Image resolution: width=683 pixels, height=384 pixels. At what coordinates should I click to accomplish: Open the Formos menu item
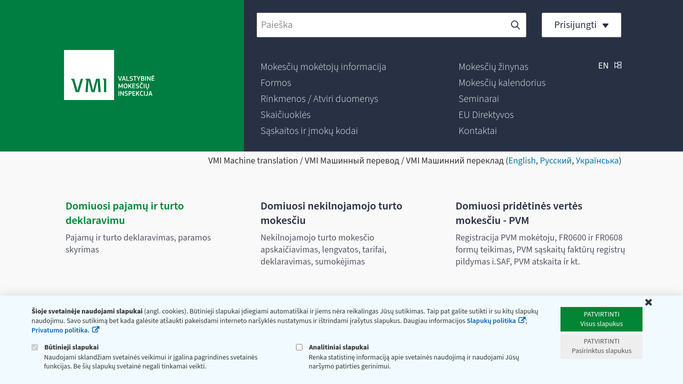[276, 83]
